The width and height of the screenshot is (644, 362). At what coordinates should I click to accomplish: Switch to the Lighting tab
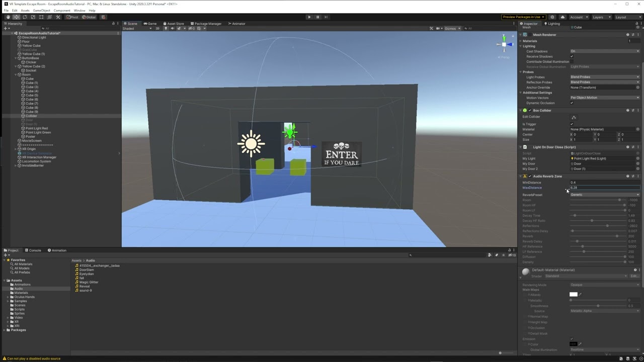point(552,24)
